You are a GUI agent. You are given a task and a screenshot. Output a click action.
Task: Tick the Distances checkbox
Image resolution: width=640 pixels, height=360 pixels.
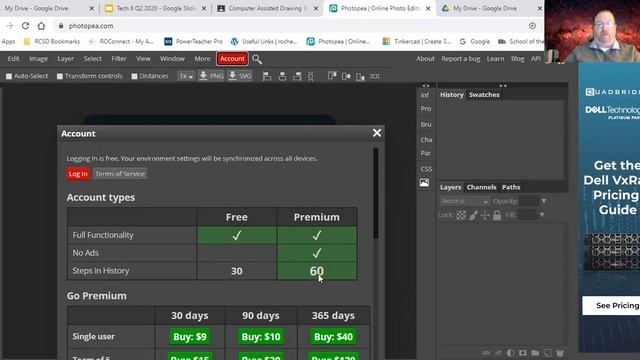click(134, 76)
